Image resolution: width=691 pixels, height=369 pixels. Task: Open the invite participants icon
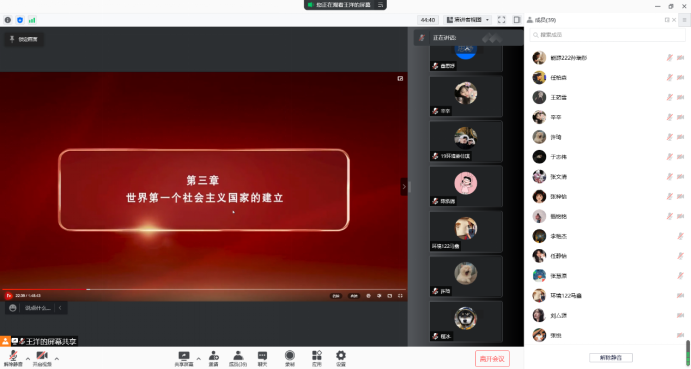[214, 358]
